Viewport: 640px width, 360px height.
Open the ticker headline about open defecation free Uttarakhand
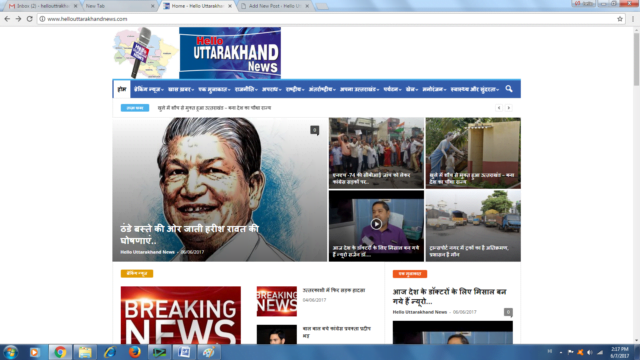[214, 108]
